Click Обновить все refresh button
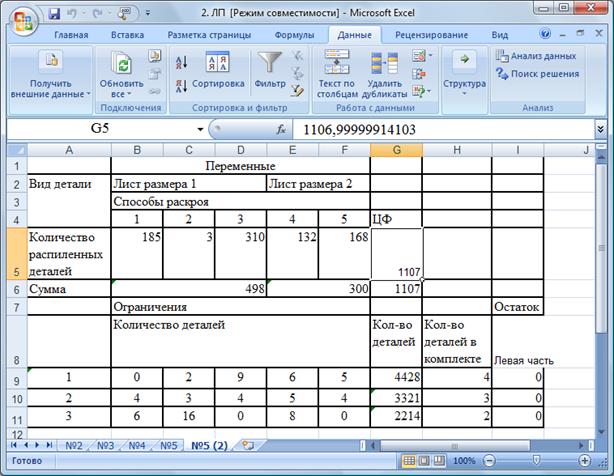The image size is (614, 476). 121,74
